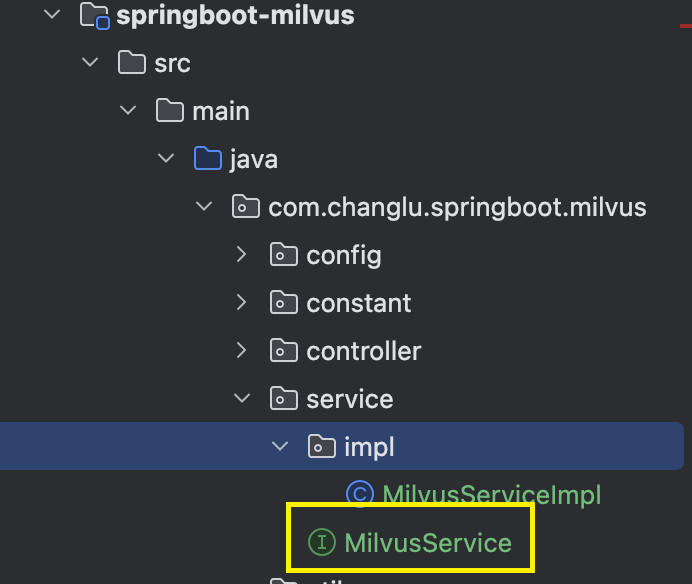Click the springboot-milvus module folder icon

(94, 15)
